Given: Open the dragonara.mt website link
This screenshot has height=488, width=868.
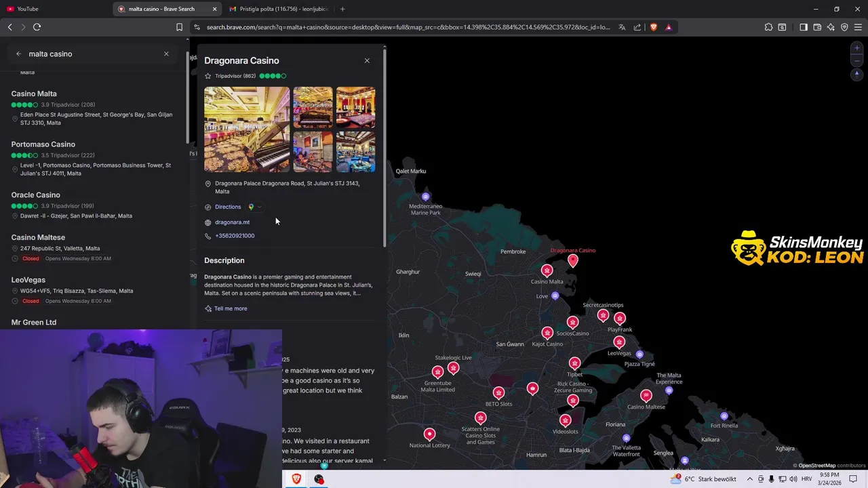Looking at the screenshot, I should point(232,222).
